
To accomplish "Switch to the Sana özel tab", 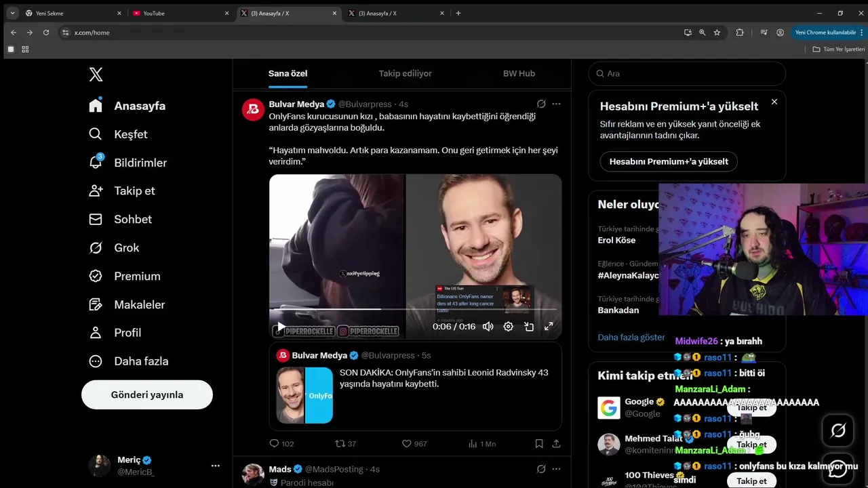I will (288, 73).
